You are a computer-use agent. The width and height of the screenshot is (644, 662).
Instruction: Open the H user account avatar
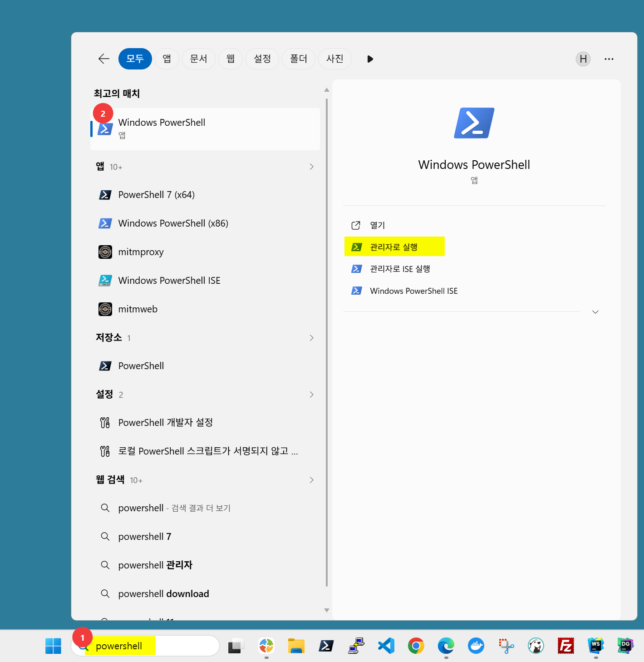pos(583,59)
